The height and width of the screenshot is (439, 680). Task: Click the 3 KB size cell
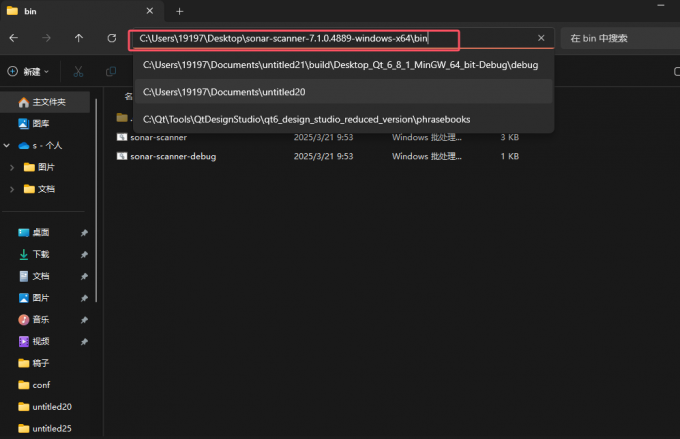[x=510, y=138]
